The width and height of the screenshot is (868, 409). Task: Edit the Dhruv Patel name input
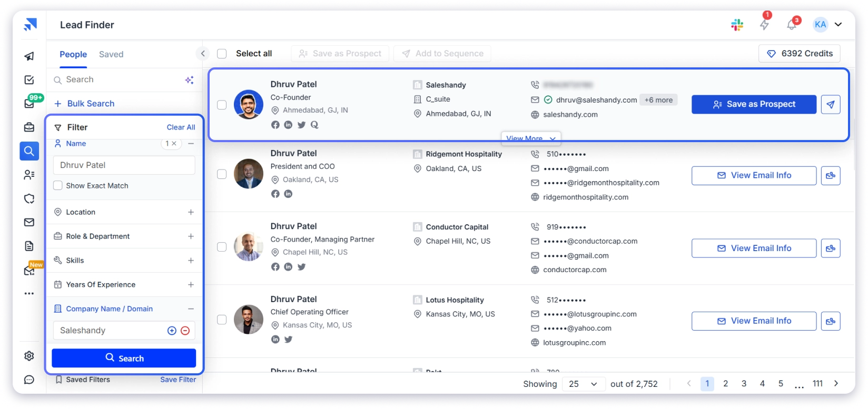(x=124, y=165)
